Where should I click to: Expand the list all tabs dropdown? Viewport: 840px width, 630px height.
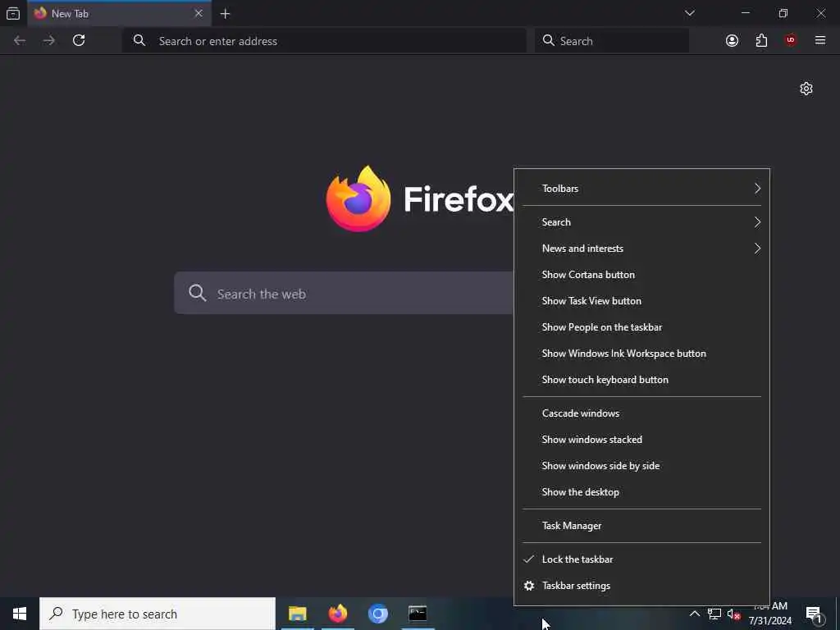[689, 13]
